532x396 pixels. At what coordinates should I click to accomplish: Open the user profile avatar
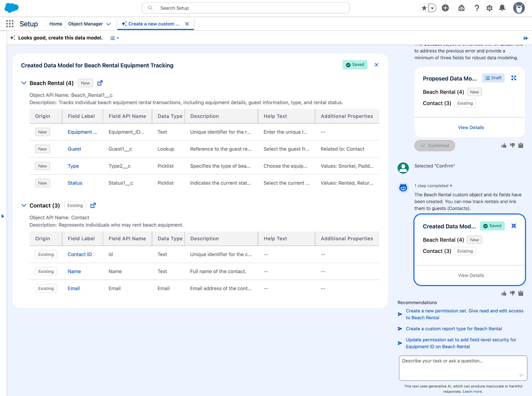(x=519, y=8)
